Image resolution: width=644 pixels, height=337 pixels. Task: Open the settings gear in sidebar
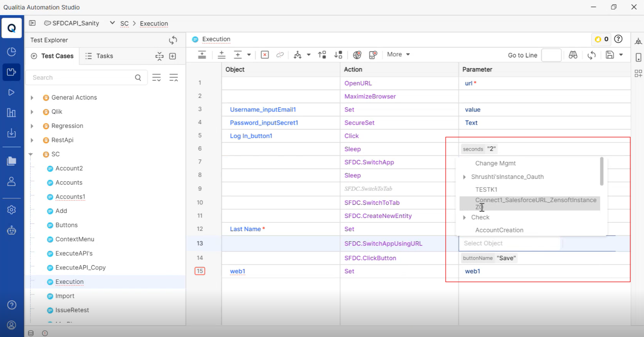point(11,210)
